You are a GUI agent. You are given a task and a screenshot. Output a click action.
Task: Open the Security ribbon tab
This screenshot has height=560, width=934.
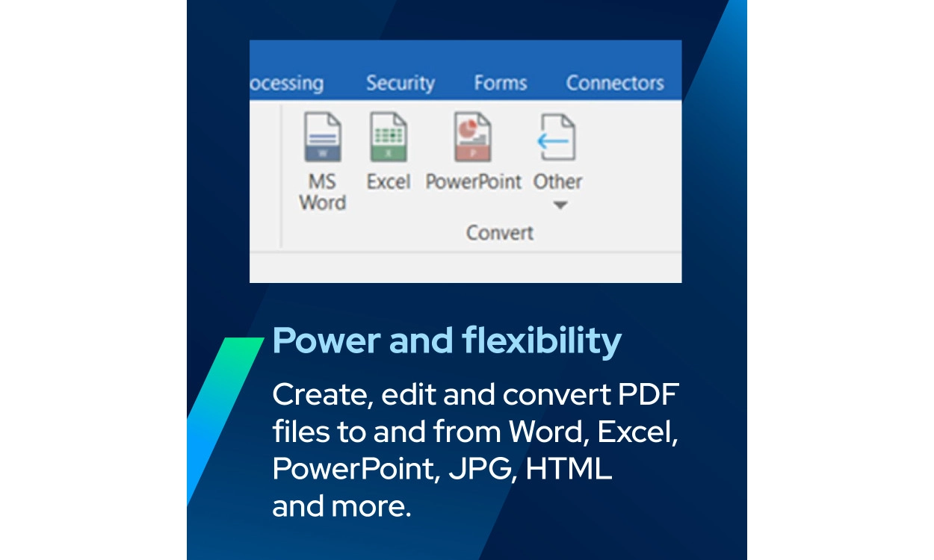[x=400, y=83]
